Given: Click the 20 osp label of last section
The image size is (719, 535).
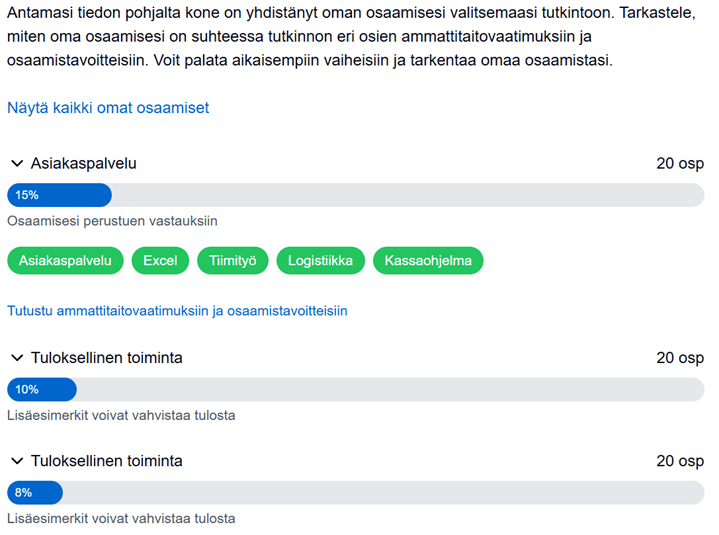Looking at the screenshot, I should 680,461.
